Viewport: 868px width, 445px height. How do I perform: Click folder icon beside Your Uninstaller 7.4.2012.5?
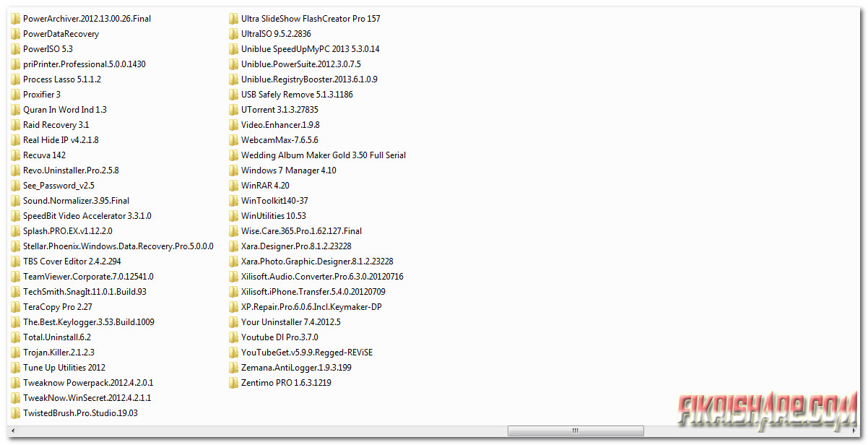[234, 322]
